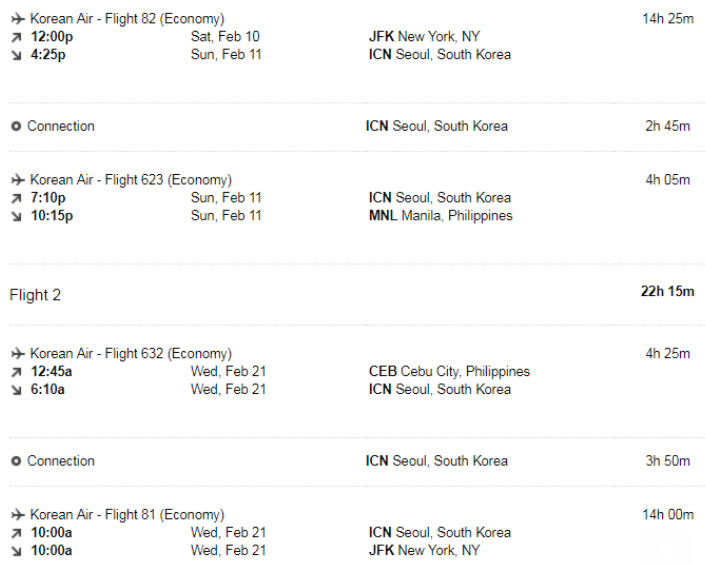Screen dimensions: 706x566
Task: Click the airplane icon beside Flight 632
Action: (18, 354)
